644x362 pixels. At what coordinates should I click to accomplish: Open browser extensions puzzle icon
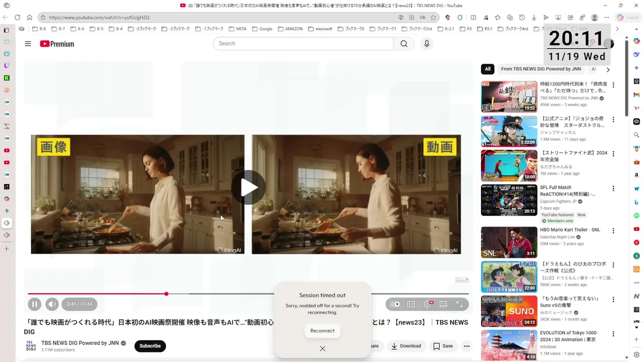pos(460,17)
